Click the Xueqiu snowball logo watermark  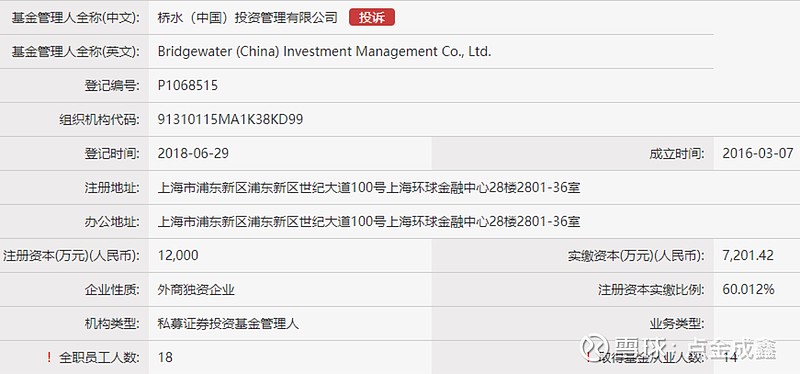click(x=594, y=348)
